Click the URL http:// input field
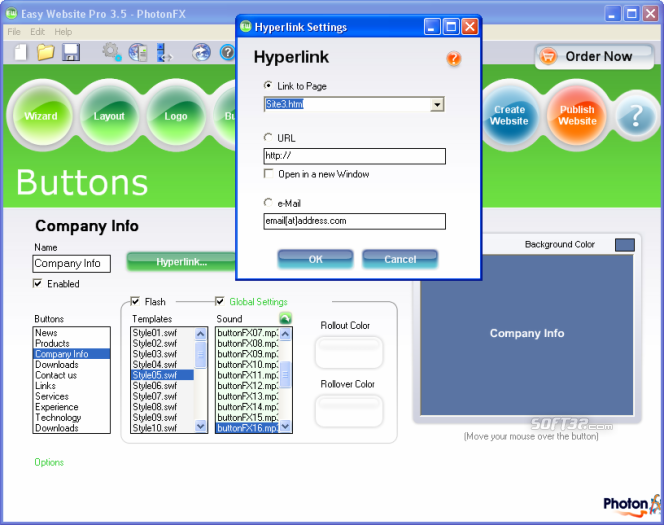664x525 pixels. (354, 156)
